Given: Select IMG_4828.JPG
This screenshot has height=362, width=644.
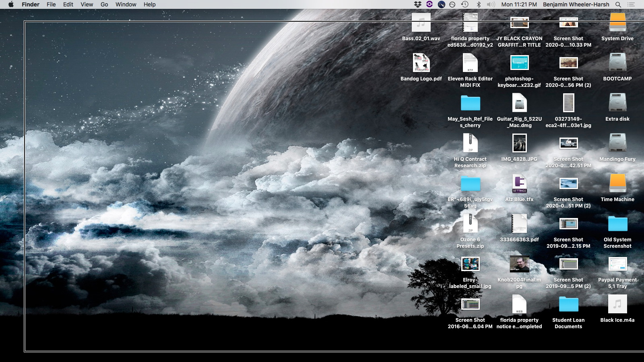Looking at the screenshot, I should click(519, 143).
